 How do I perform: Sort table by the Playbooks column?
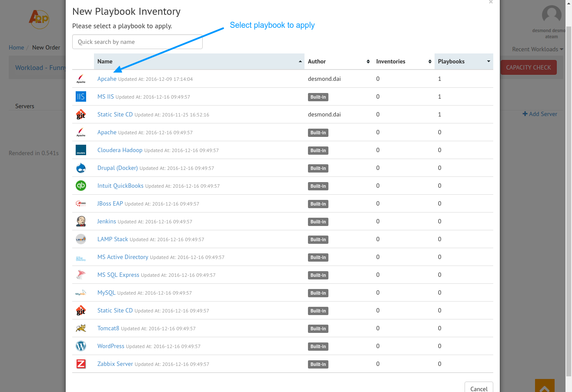464,61
